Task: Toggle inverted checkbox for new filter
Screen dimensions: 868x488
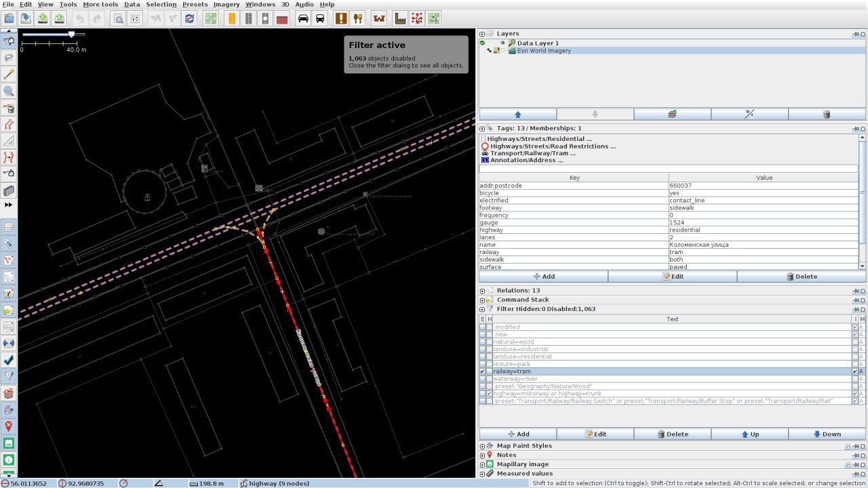Action: point(855,334)
